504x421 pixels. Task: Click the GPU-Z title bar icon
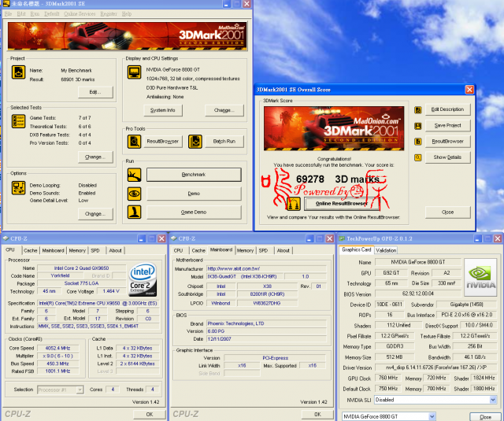click(342, 238)
